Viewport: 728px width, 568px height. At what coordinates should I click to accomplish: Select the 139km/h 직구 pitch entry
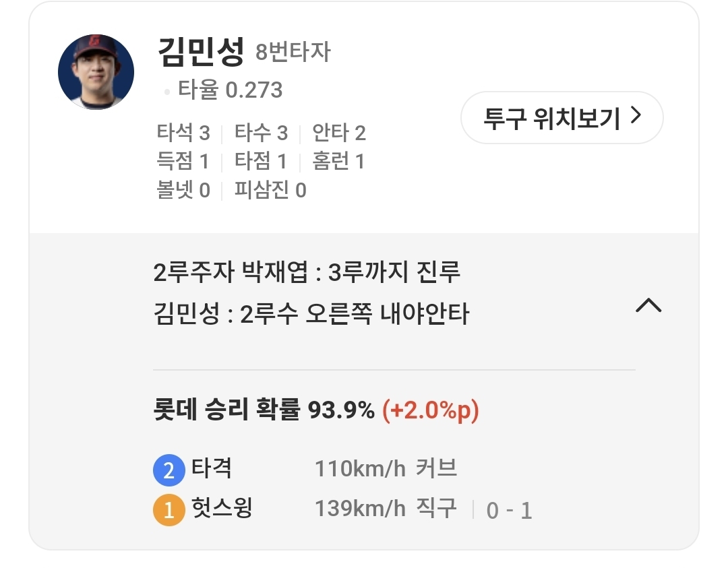tap(386, 509)
